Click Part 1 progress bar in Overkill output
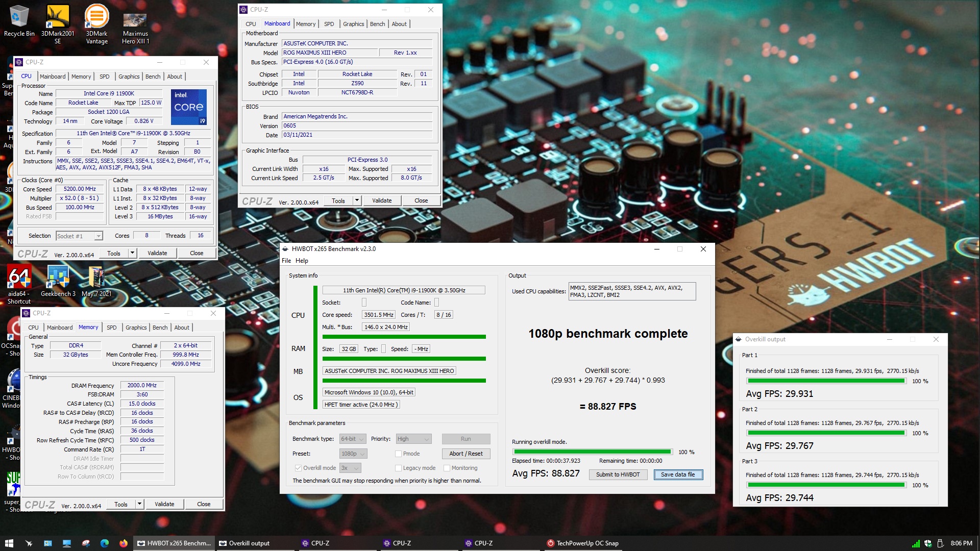Screen dimensions: 980x551 point(826,381)
